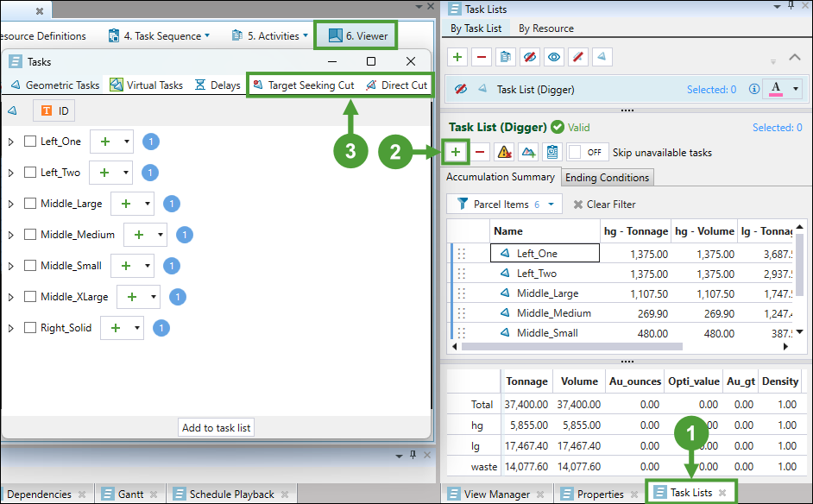The width and height of the screenshot is (813, 504).
Task: Click the Add to task list button
Action: coord(216,428)
